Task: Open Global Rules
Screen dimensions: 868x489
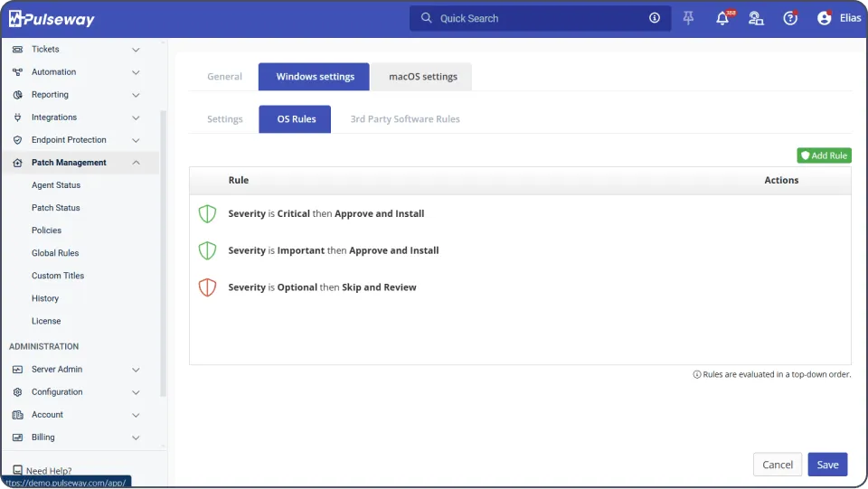Action: tap(55, 253)
